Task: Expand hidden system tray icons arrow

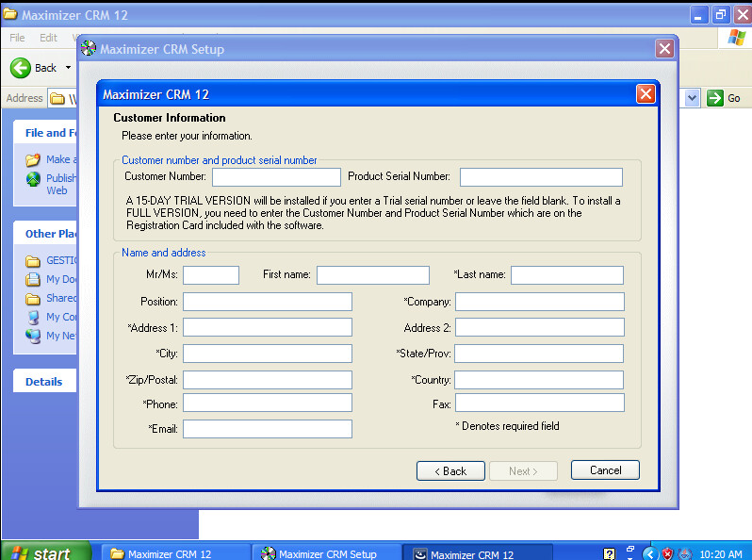Action: point(648,553)
